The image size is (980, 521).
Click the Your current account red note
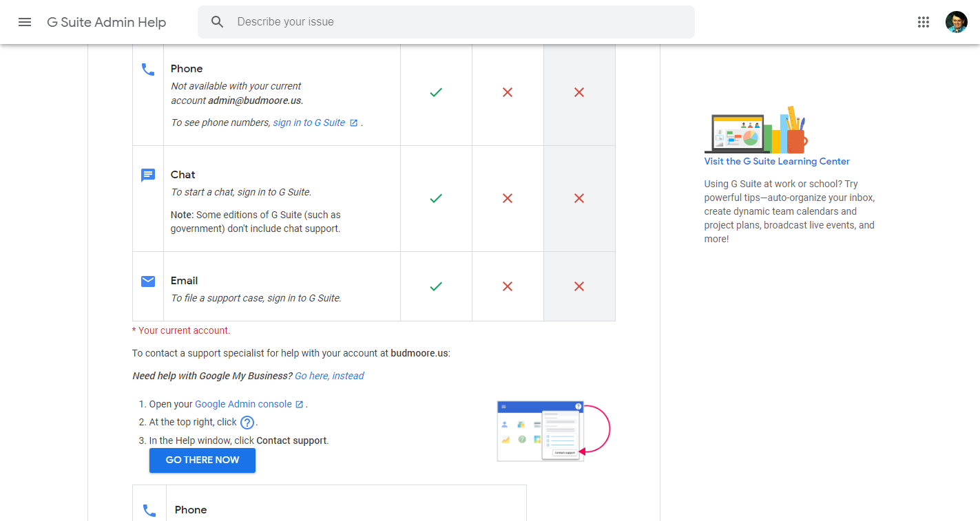[181, 330]
